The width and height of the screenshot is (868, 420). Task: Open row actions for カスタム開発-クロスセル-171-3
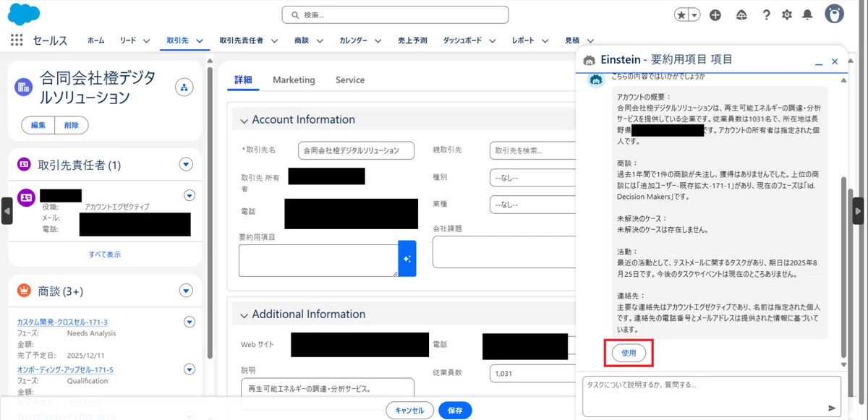[x=190, y=322]
